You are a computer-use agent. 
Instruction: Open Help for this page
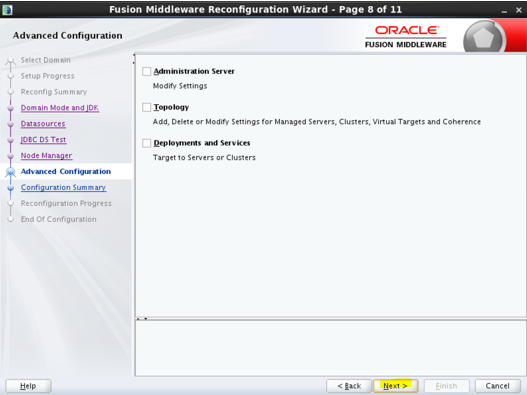[x=28, y=386]
